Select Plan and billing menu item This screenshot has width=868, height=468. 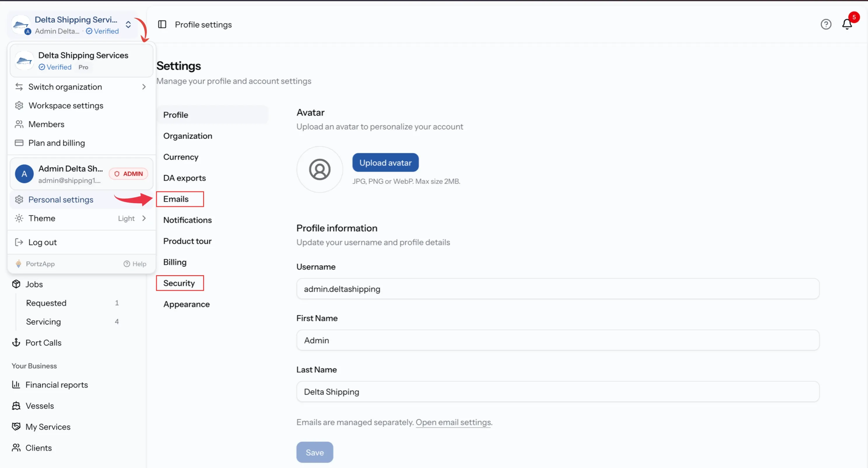(x=81, y=143)
